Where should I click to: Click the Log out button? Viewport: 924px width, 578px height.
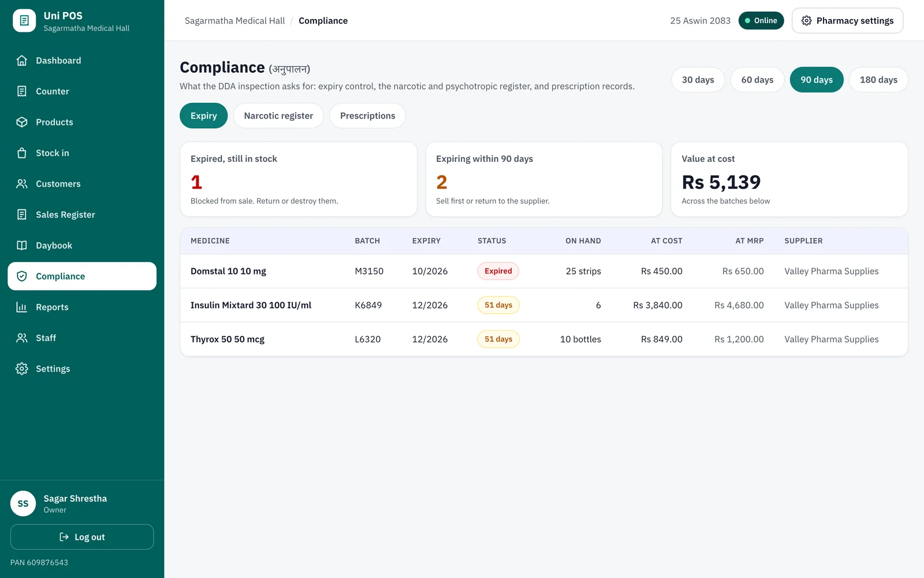coord(82,537)
